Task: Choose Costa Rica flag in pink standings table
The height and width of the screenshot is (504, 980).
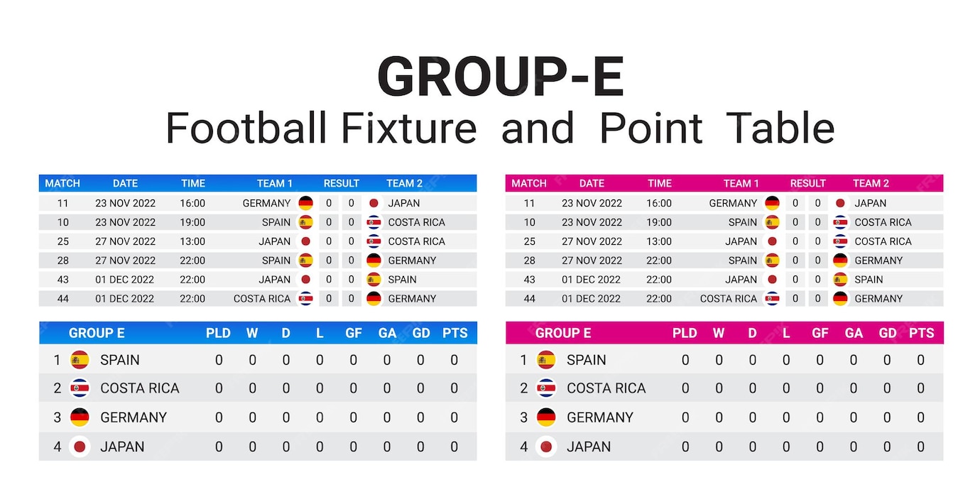Action: coord(546,388)
